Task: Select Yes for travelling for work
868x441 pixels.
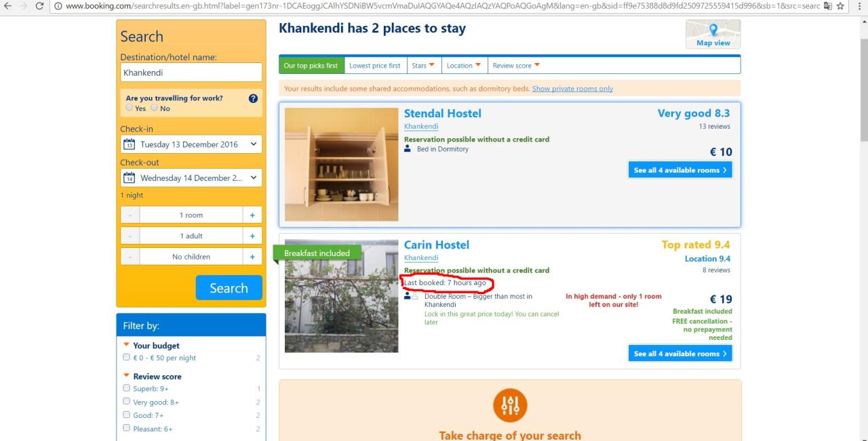Action: (130, 108)
